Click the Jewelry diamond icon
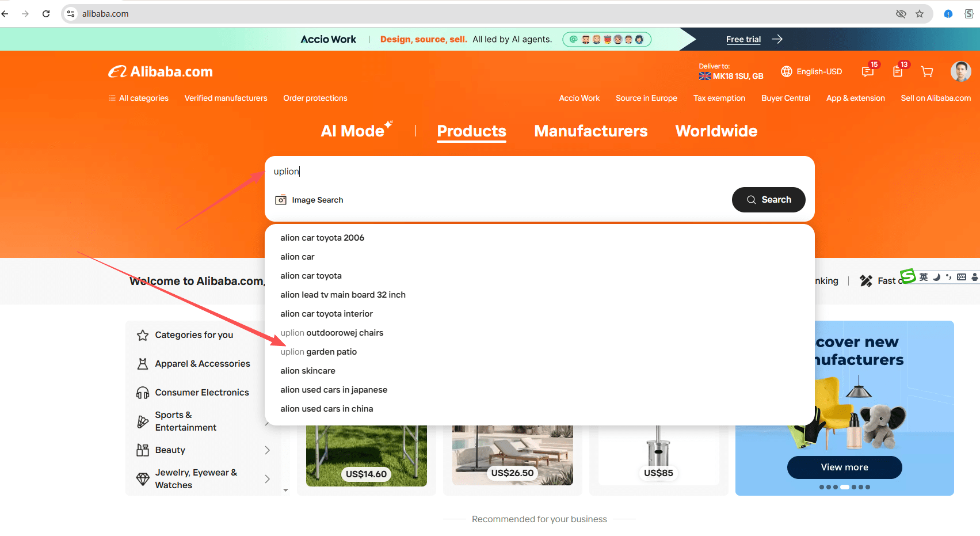Viewport: 980px width, 536px height. tap(143, 479)
